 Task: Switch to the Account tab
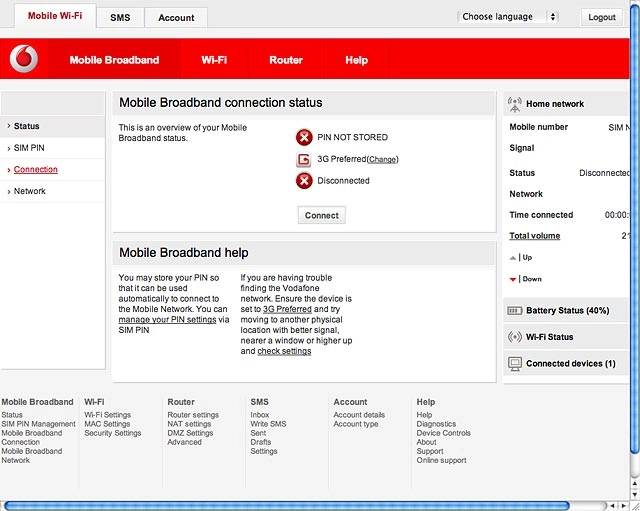[x=176, y=18]
